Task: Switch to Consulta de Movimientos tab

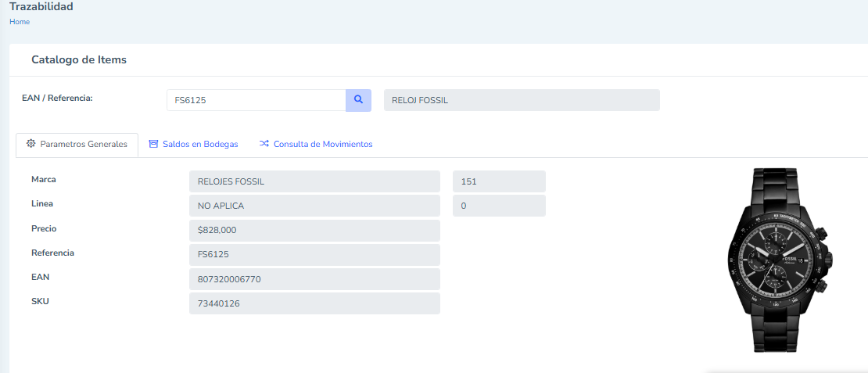Action: point(322,145)
